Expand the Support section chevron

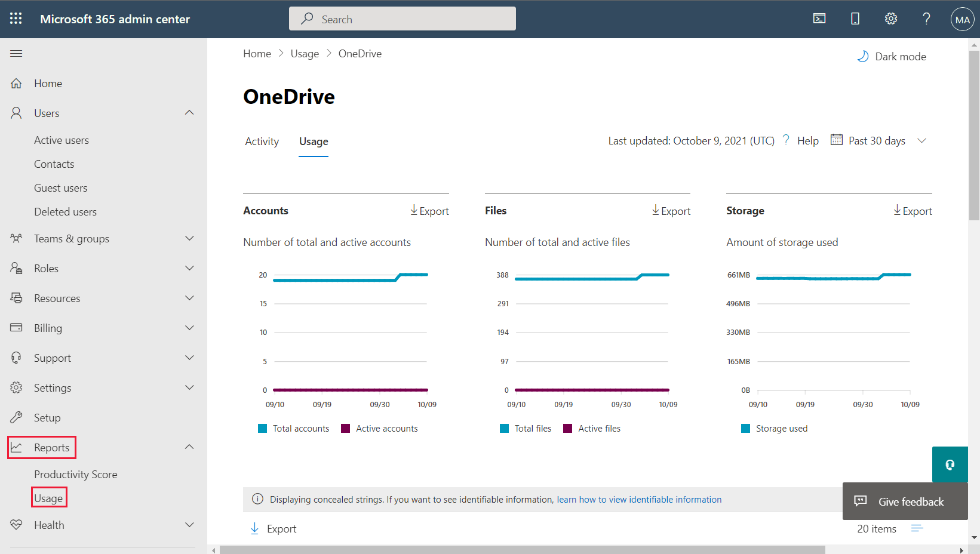point(189,358)
